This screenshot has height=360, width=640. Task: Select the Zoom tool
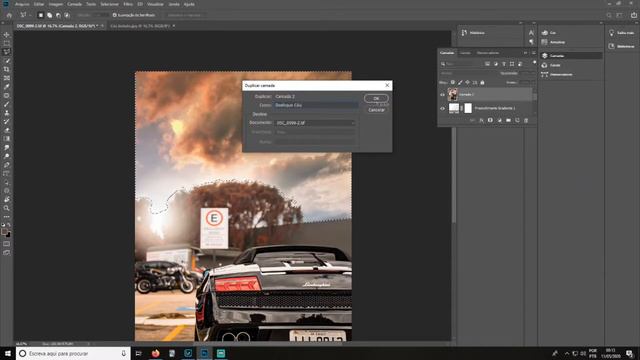click(x=7, y=208)
